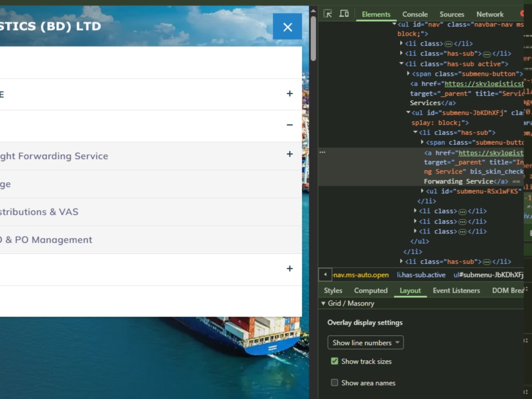
Task: Open the Elements tab
Action: [x=376, y=14]
